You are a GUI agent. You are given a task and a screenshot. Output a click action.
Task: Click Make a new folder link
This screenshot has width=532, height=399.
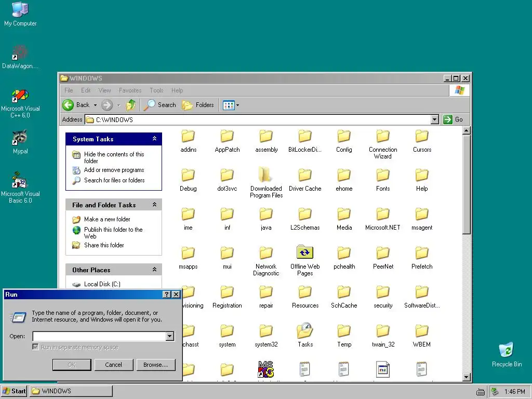107,219
